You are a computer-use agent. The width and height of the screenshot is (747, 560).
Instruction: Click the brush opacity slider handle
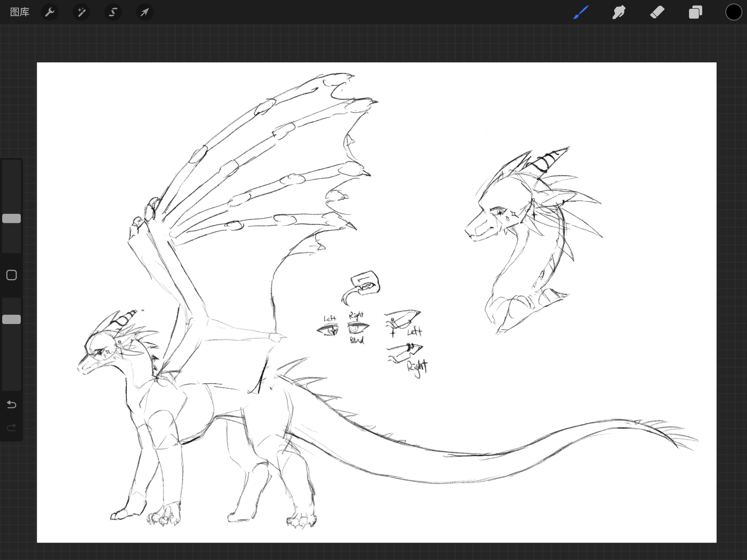pyautogui.click(x=11, y=319)
